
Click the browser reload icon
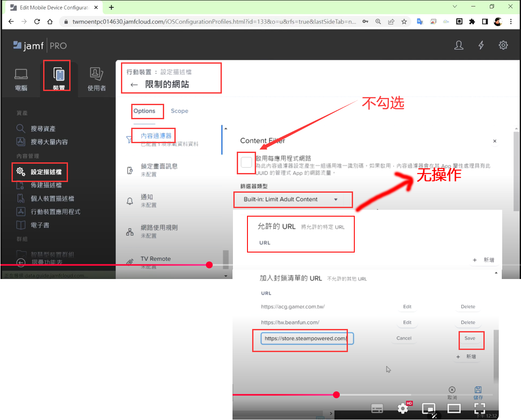click(x=37, y=21)
